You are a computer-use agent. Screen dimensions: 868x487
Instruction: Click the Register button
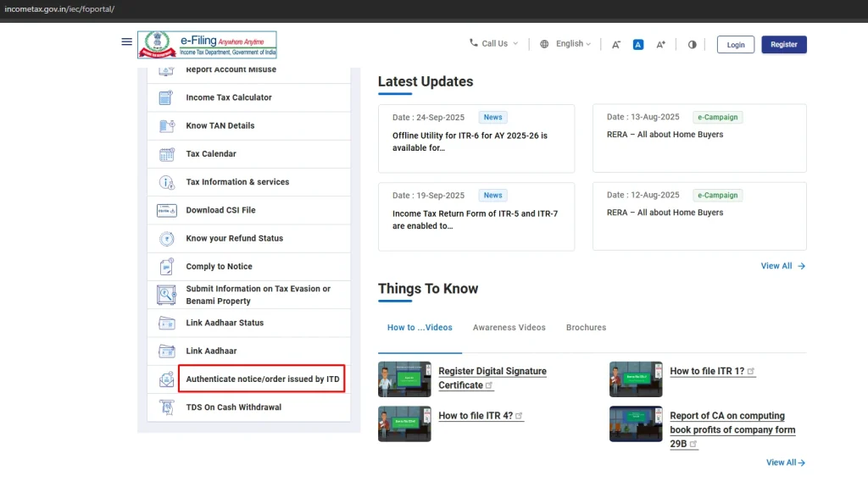783,45
